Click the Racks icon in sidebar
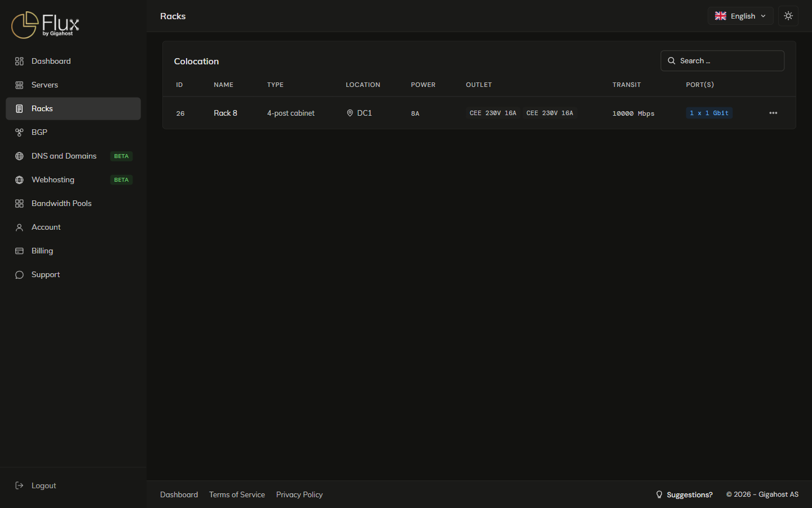Viewport: 812px width, 508px height. point(19,109)
